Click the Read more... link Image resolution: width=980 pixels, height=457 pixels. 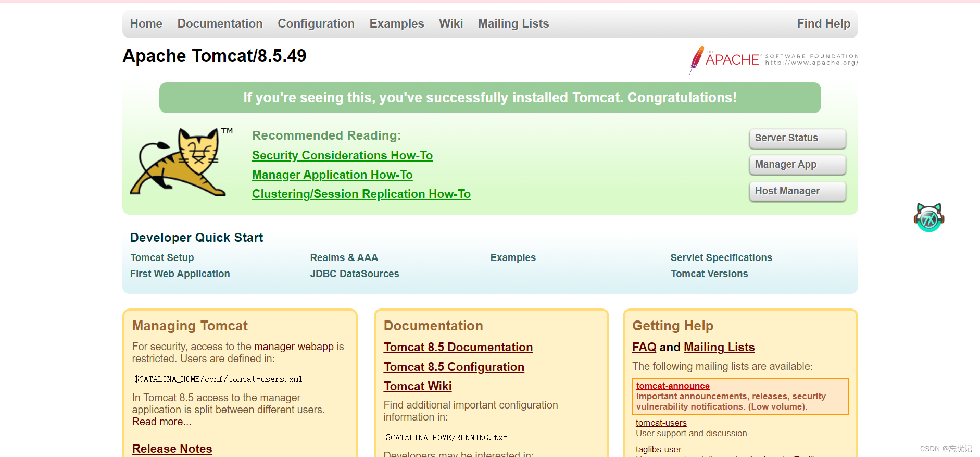(x=161, y=422)
